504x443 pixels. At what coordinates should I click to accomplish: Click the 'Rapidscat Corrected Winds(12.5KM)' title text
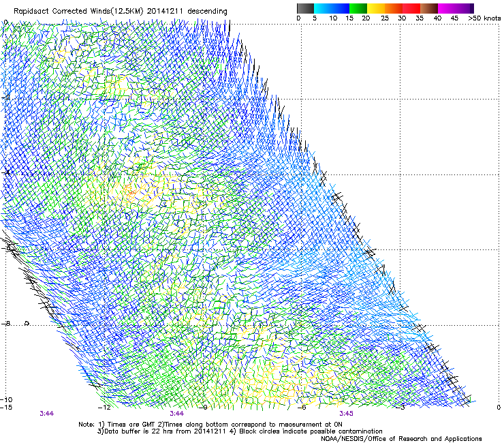tap(79, 11)
